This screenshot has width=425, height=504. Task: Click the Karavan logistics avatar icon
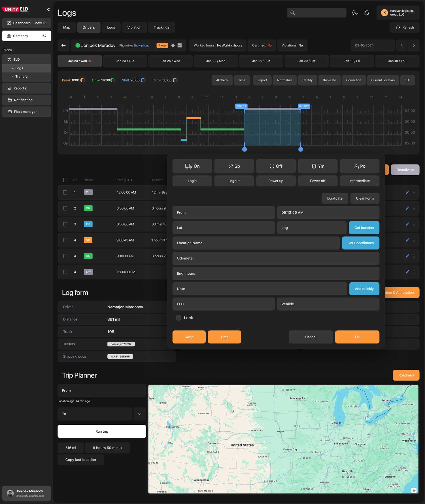pos(384,13)
